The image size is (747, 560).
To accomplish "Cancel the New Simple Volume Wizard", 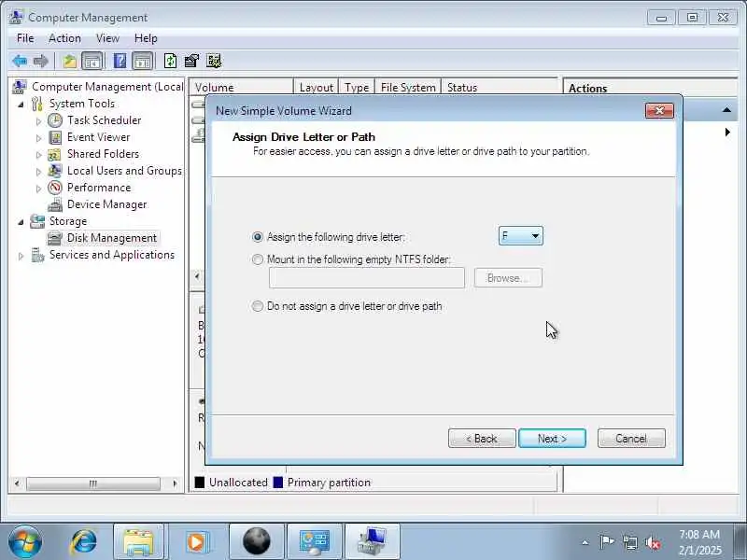I will point(631,438).
